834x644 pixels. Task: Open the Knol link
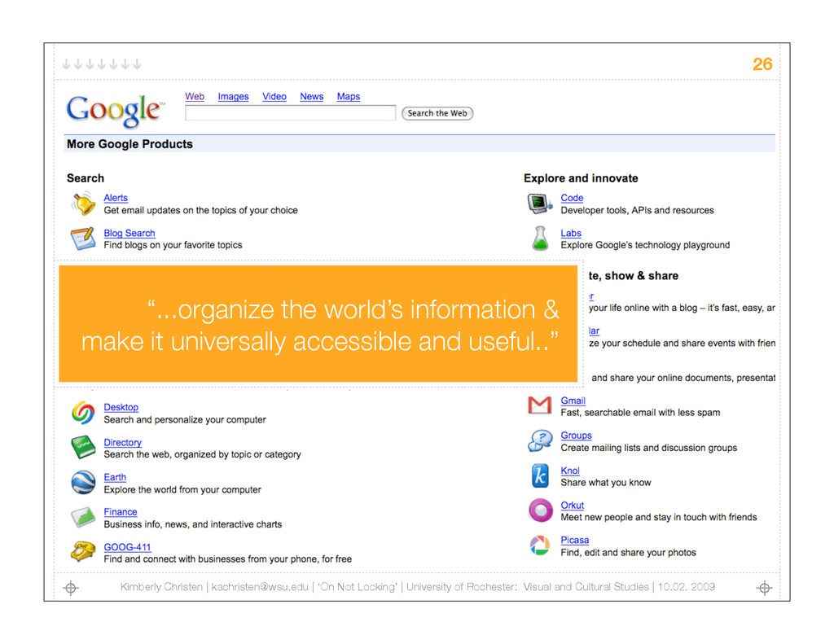[569, 471]
